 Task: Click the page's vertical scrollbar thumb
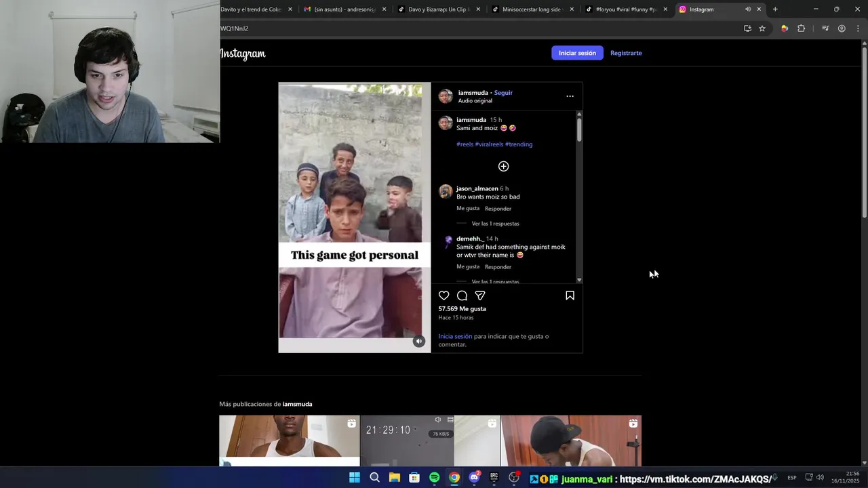(x=864, y=132)
